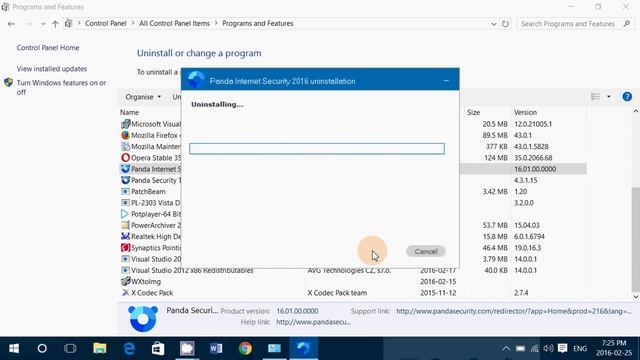
Task: Show hidden system tray icons
Action: click(506, 348)
